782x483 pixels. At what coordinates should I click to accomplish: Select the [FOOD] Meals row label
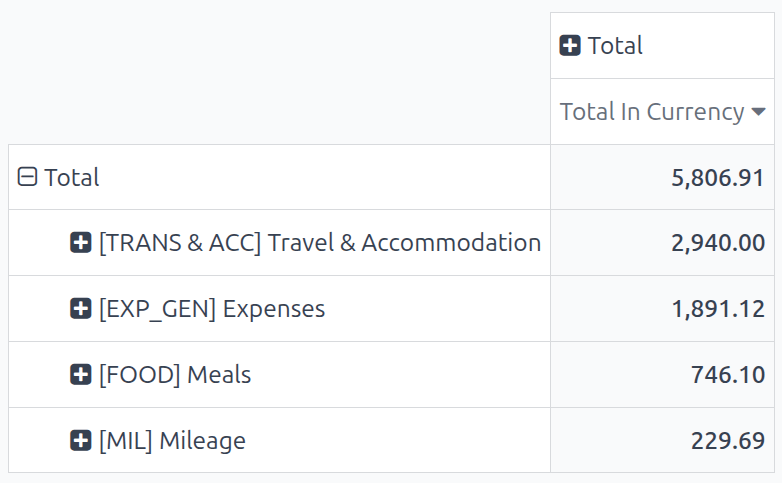pos(175,375)
